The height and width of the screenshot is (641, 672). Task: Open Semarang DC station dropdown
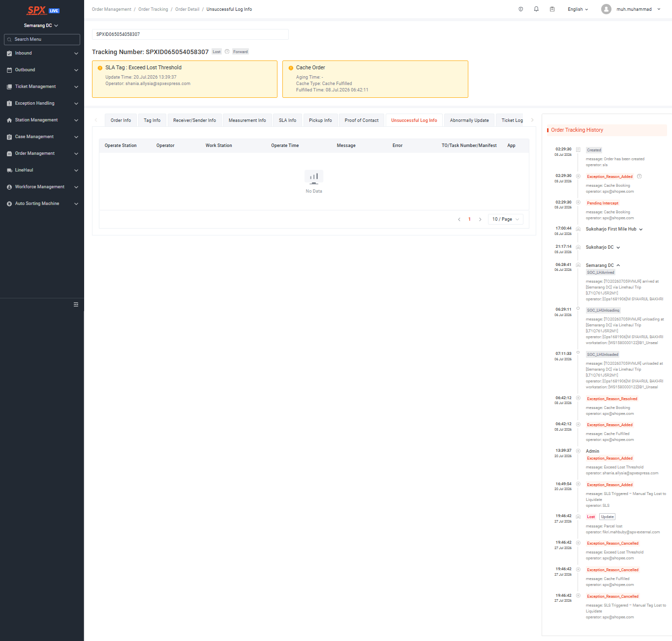click(41, 26)
